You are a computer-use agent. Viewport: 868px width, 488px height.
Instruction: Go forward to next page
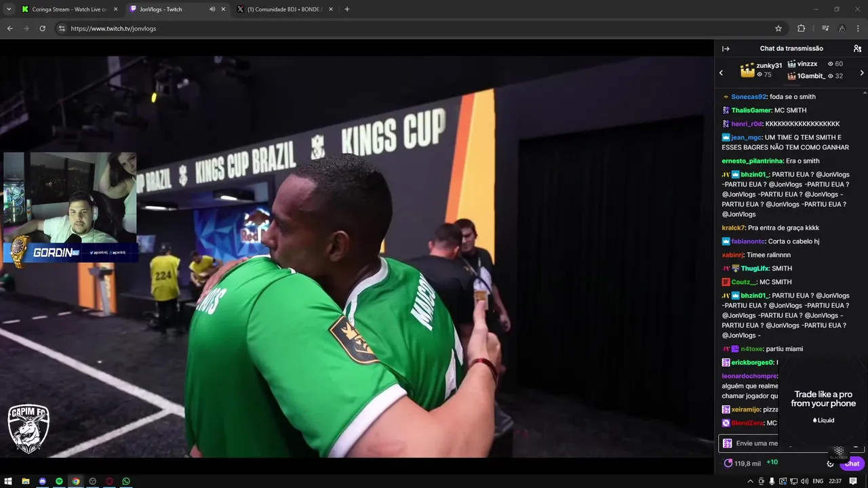[x=26, y=28]
